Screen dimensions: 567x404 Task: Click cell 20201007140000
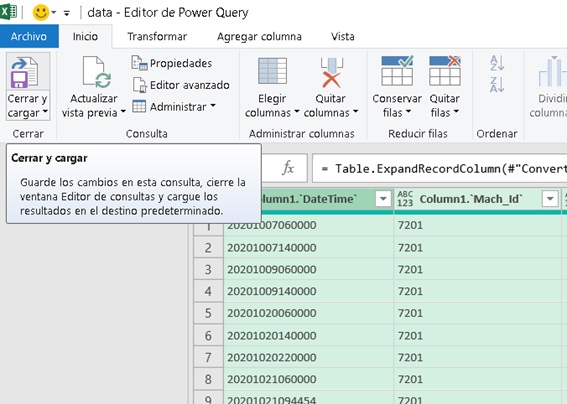(x=309, y=248)
